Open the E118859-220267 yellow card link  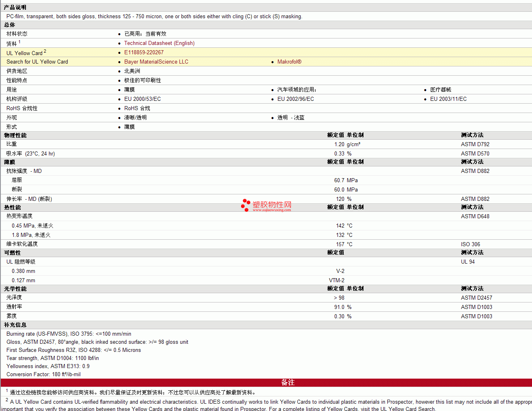(x=144, y=53)
